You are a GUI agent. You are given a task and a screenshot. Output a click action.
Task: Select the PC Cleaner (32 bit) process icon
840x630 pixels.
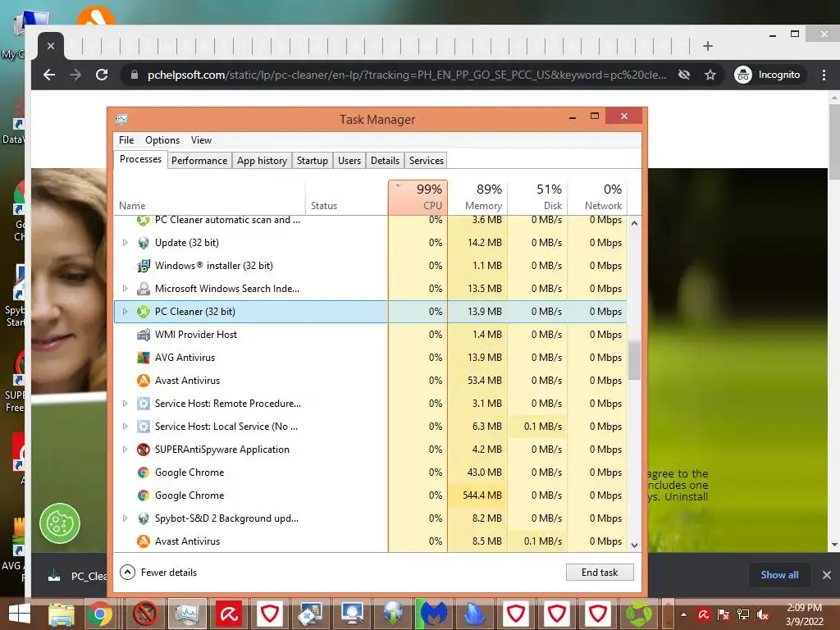[x=143, y=311]
